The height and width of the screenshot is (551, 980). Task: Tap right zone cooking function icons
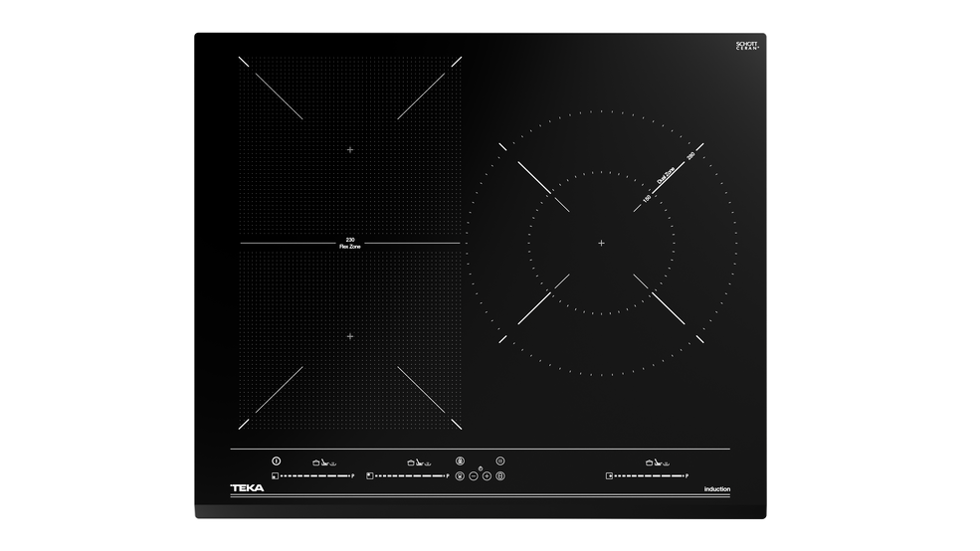658,461
